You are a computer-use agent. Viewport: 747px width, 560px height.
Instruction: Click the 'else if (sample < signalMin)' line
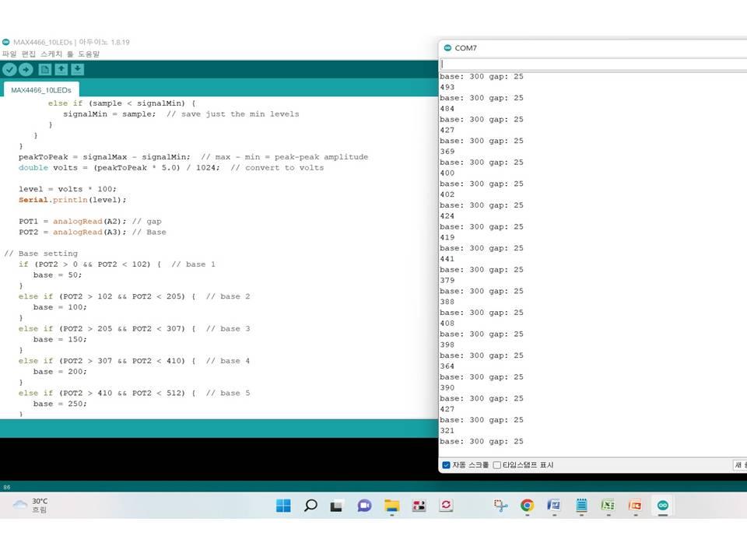coord(121,103)
